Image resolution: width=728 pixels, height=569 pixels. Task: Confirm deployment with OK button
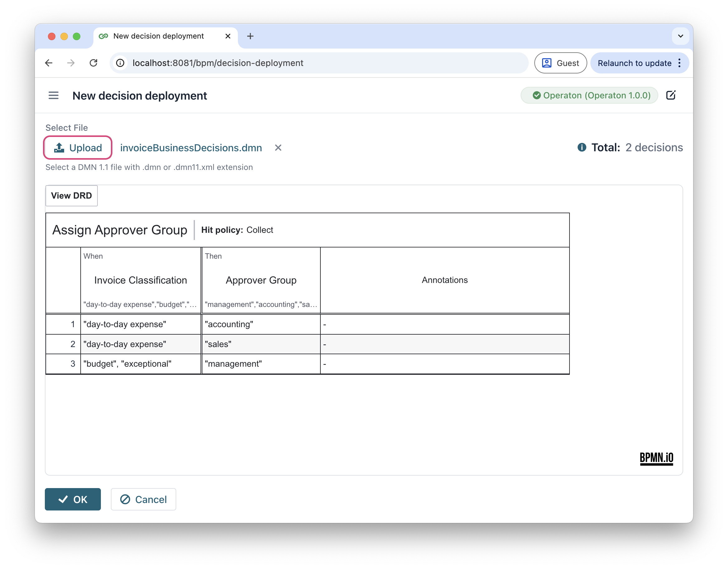pos(73,499)
